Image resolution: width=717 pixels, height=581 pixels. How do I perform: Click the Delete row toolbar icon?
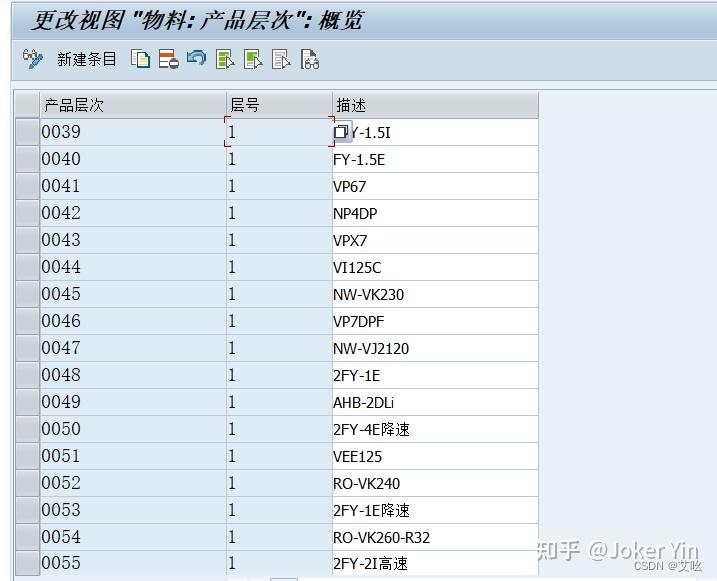point(168,59)
